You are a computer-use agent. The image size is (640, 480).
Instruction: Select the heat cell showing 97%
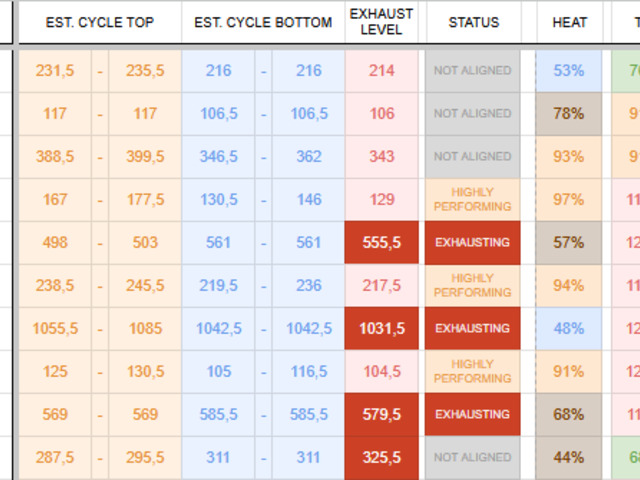(568, 199)
